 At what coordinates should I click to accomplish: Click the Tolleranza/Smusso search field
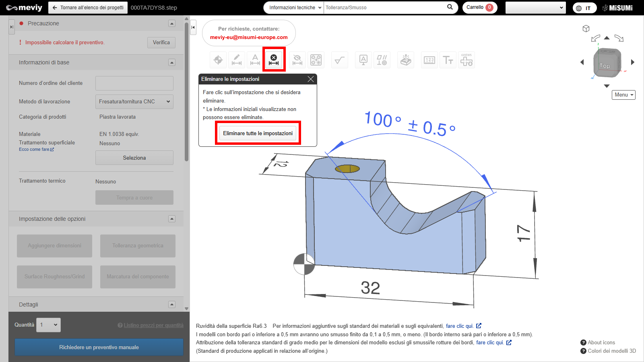[384, 8]
